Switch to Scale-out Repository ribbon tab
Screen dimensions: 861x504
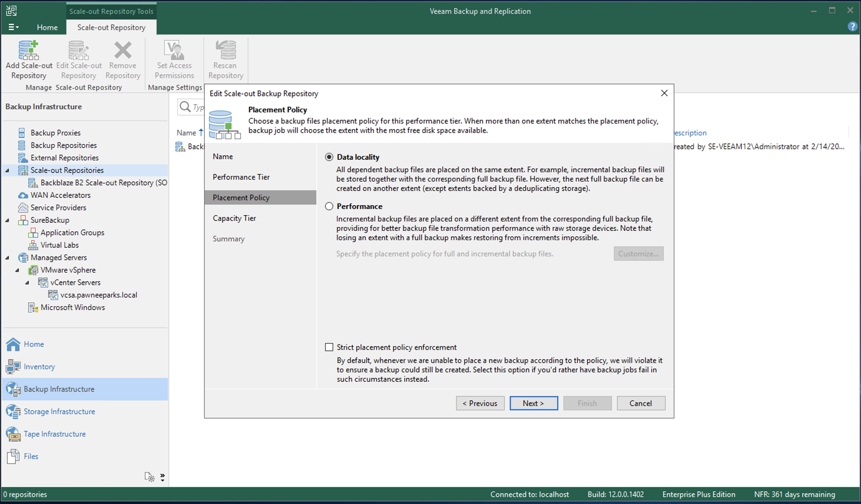pos(111,27)
